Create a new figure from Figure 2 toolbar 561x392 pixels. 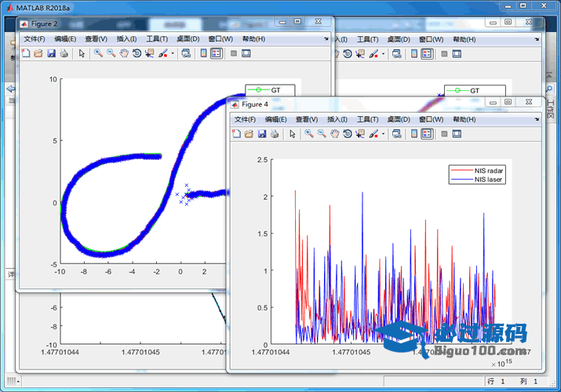(x=26, y=53)
